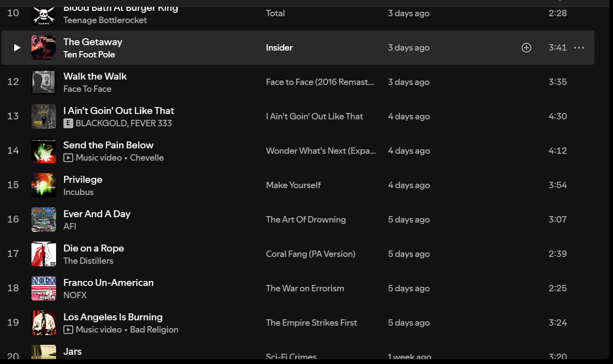Select track title Send the Pain Below
613x364 pixels.
click(108, 145)
